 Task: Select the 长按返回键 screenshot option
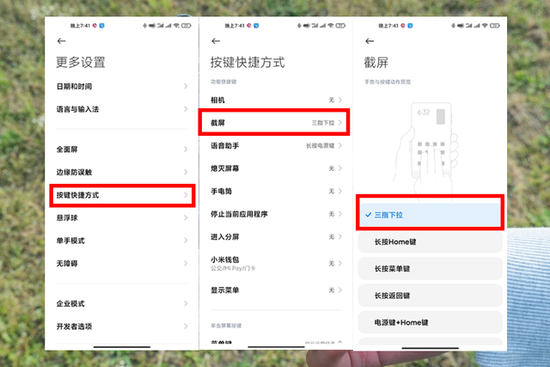pyautogui.click(x=430, y=295)
